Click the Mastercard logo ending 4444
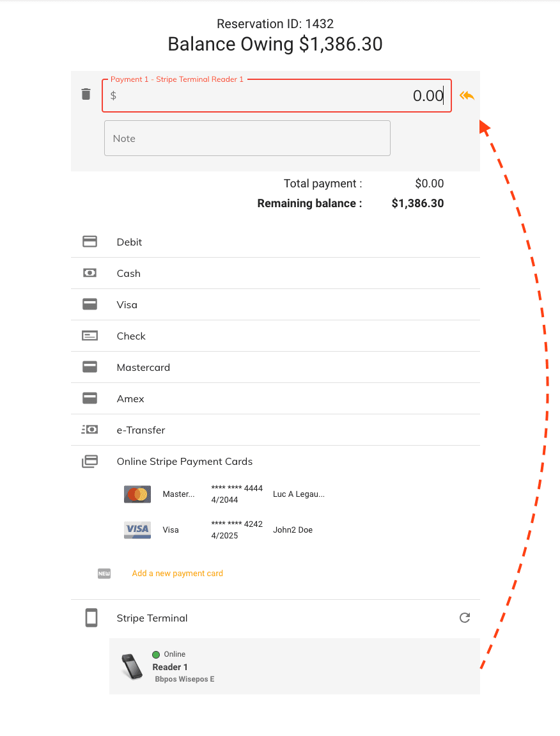The height and width of the screenshot is (736, 560). click(x=137, y=494)
